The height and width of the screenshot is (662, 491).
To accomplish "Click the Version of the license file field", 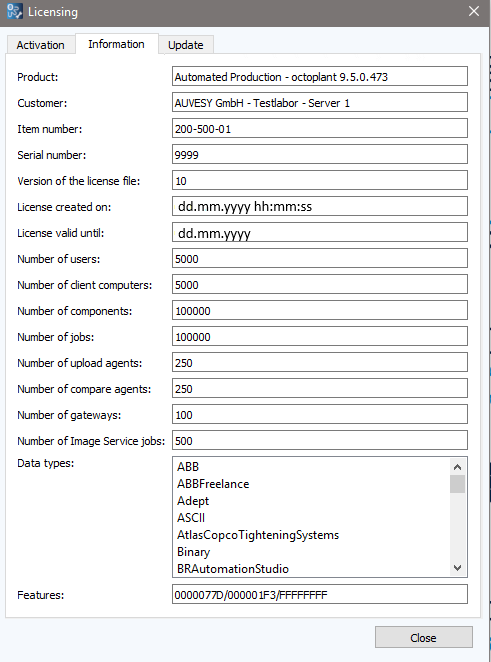I will (320, 180).
